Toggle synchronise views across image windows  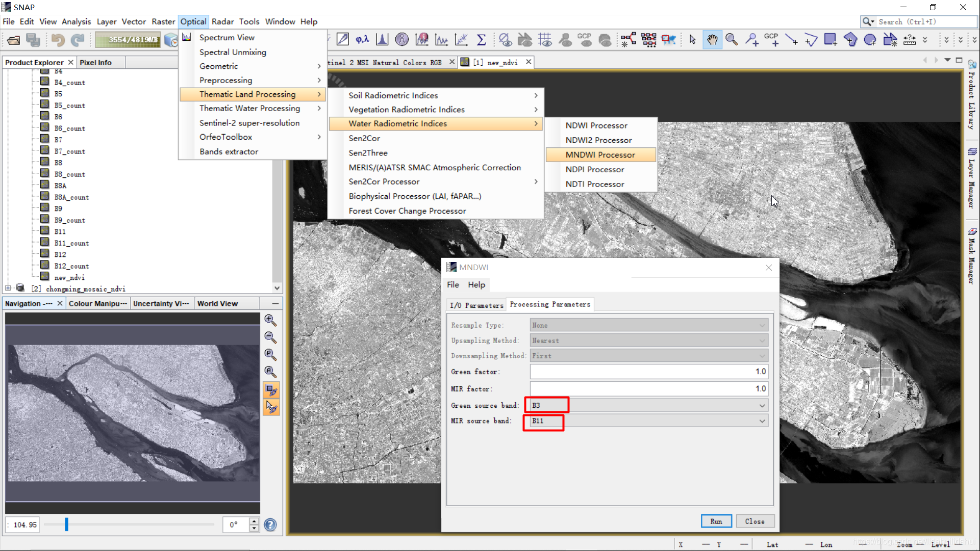click(x=271, y=390)
